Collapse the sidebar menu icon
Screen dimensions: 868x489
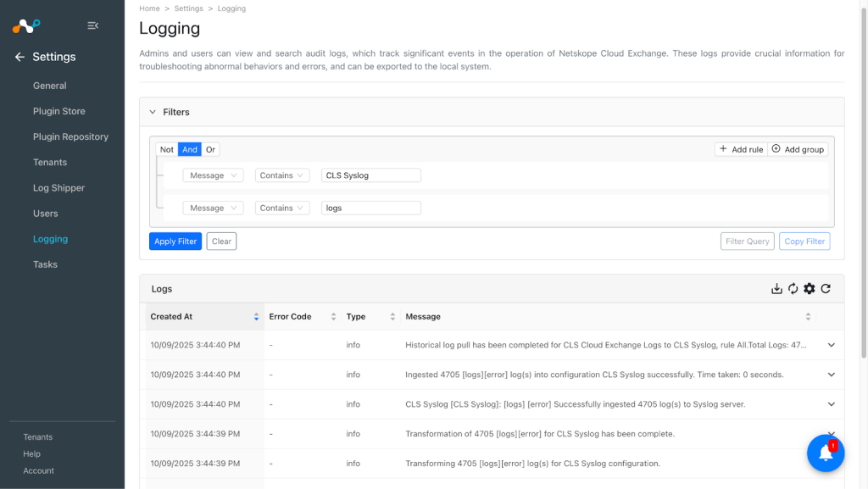[93, 25]
